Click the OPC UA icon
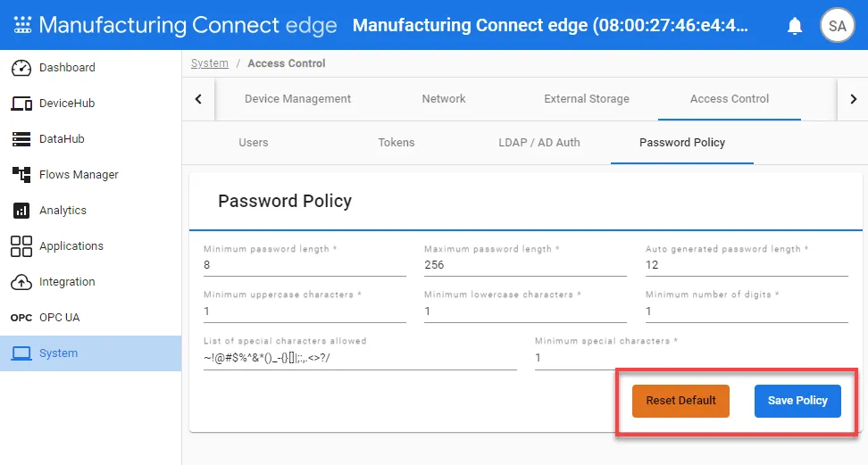Image resolution: width=868 pixels, height=465 pixels. pos(21,318)
